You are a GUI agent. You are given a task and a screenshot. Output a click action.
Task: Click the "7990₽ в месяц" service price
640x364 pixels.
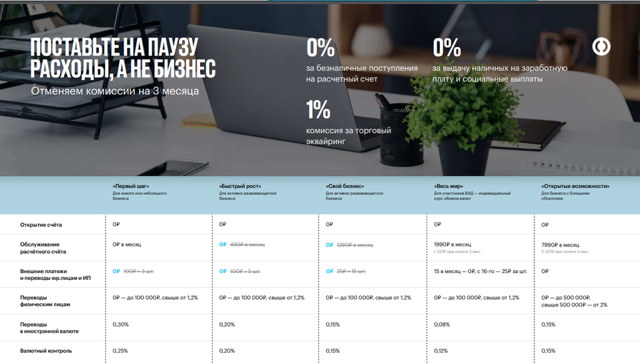point(560,244)
